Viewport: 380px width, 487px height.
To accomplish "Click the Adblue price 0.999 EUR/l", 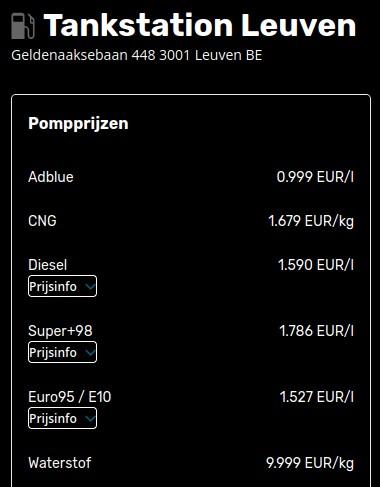I will [x=315, y=177].
